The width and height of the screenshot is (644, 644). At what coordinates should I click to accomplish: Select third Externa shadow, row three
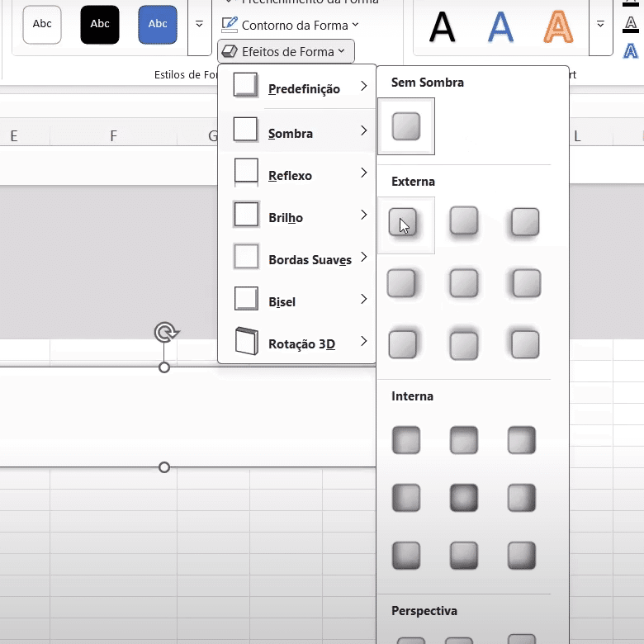click(524, 344)
